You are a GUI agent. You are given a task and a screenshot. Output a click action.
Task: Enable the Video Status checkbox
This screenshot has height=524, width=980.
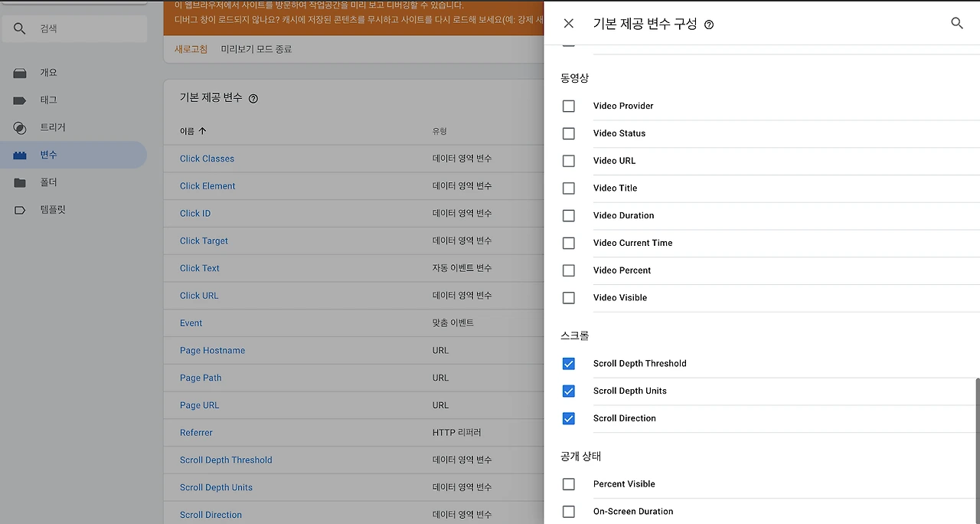coord(569,133)
